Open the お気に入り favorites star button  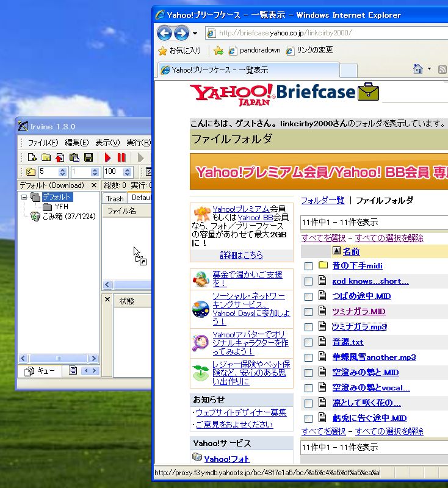(x=179, y=51)
